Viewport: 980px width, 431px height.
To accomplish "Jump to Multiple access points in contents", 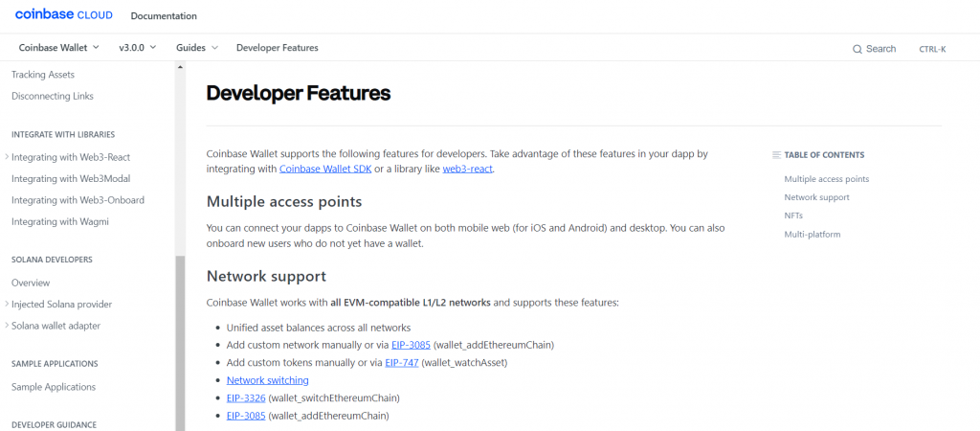I will (826, 179).
